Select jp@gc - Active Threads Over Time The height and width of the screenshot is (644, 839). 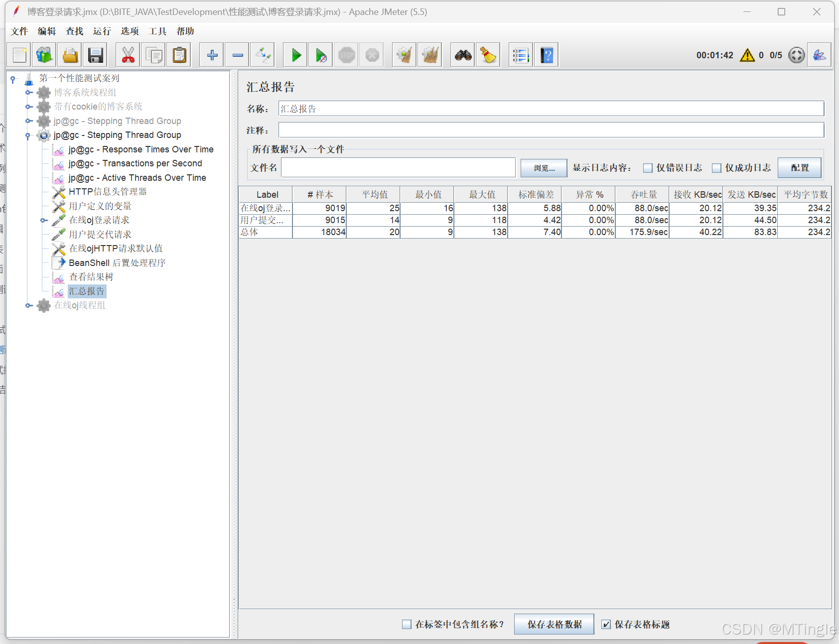[x=137, y=178]
